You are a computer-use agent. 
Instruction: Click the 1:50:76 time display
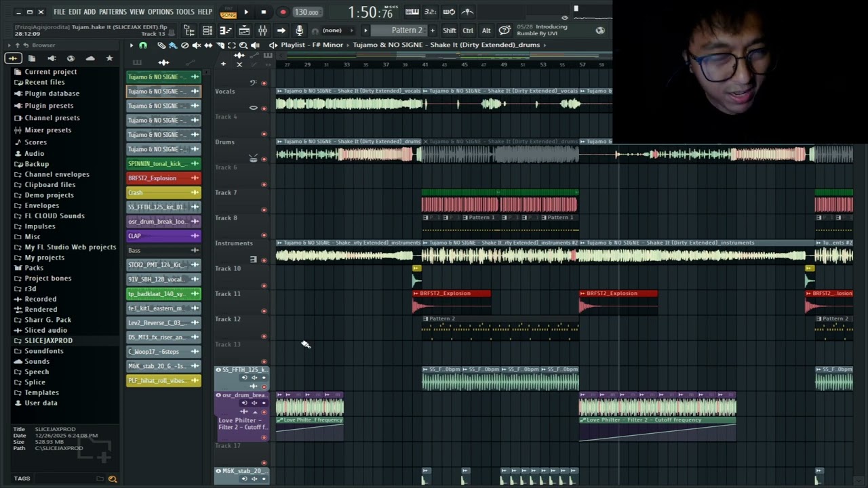pos(371,12)
